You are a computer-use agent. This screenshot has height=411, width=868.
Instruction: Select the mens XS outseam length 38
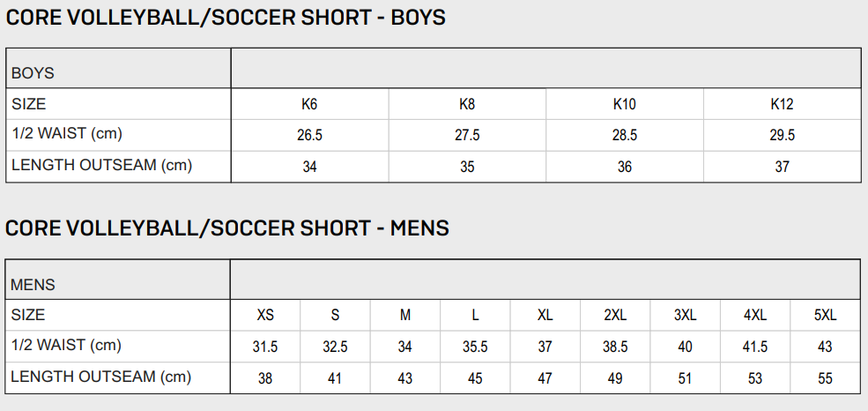[265, 379]
